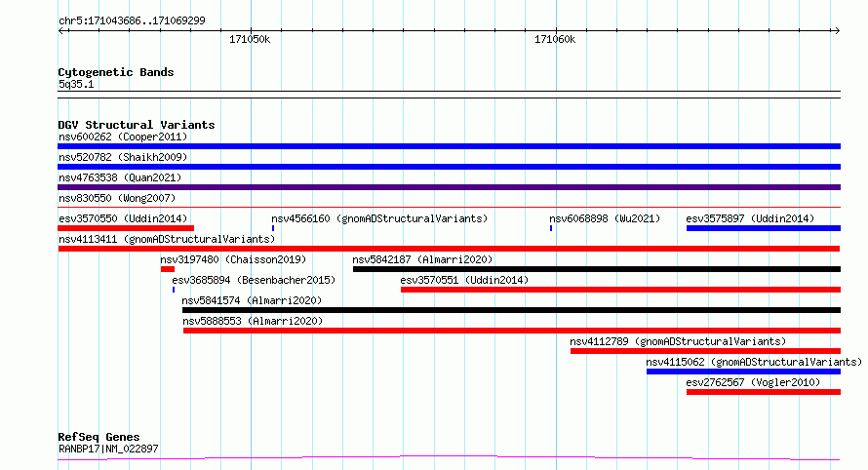The width and height of the screenshot is (868, 470).
Task: Click esv3685894 (Besenbacher2015) label
Action: coord(254,280)
